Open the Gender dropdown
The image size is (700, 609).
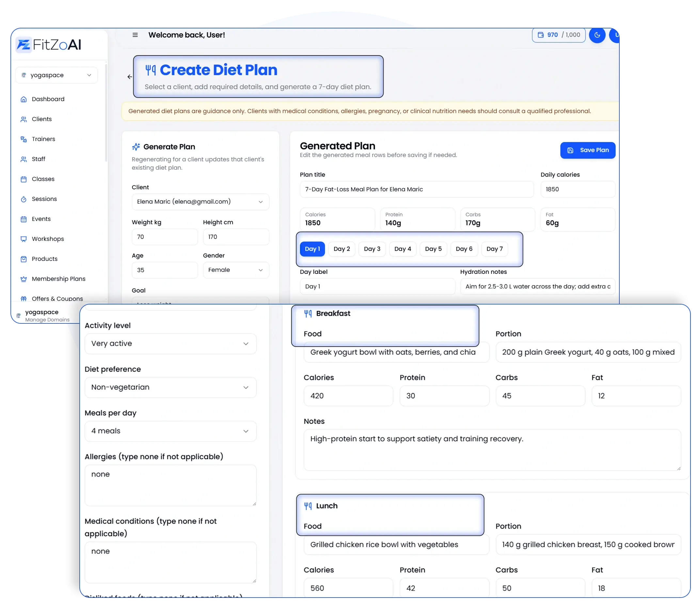[236, 270]
